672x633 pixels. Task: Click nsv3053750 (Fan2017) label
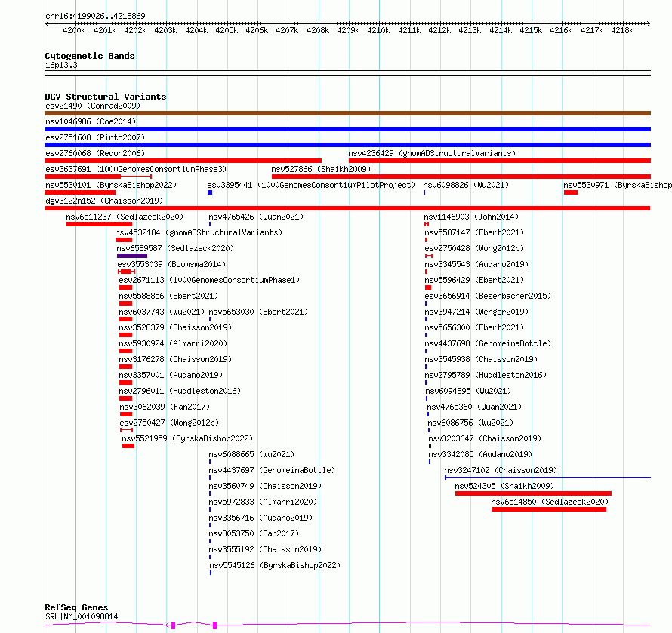(254, 533)
